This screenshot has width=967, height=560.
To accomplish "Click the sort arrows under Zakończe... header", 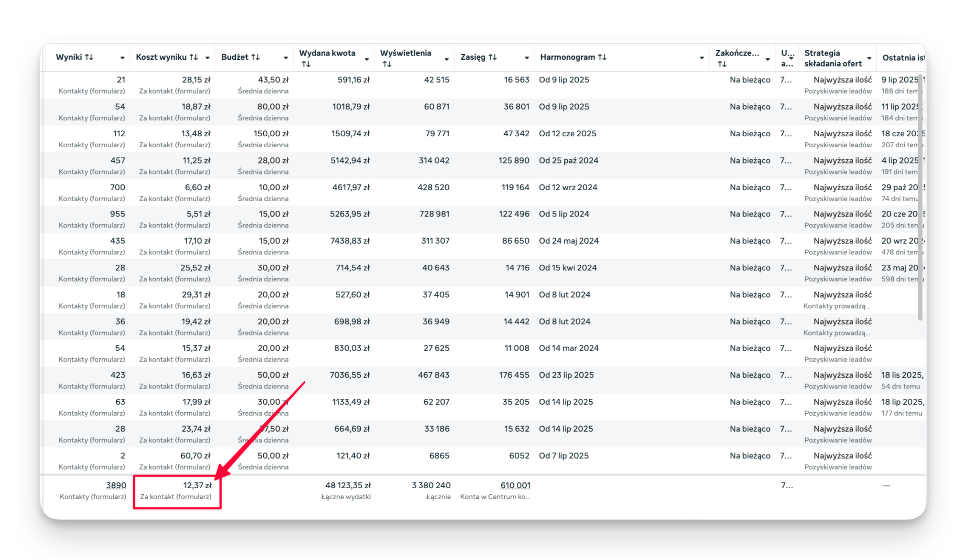I will tap(722, 65).
